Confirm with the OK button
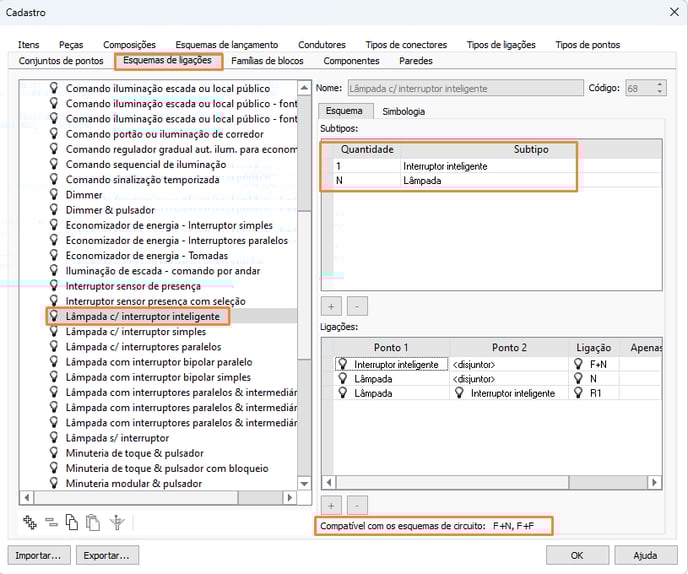The image size is (688, 574). click(577, 556)
